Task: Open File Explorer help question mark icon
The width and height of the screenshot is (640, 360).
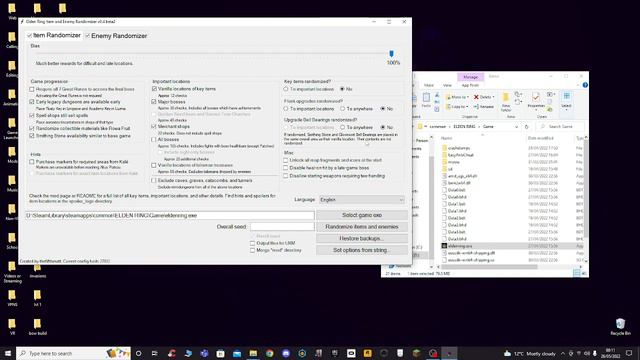Action: 585,85
